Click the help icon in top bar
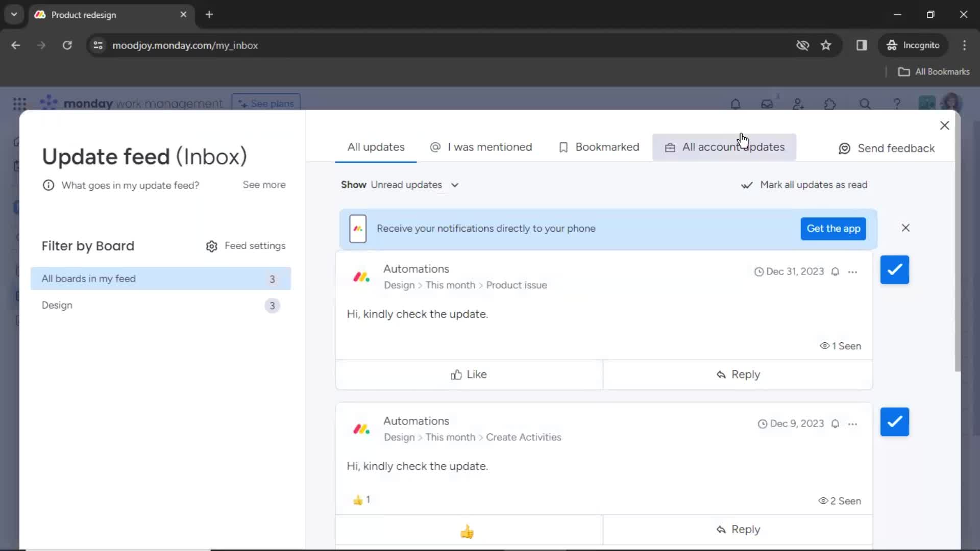This screenshot has width=980, height=551. (897, 104)
